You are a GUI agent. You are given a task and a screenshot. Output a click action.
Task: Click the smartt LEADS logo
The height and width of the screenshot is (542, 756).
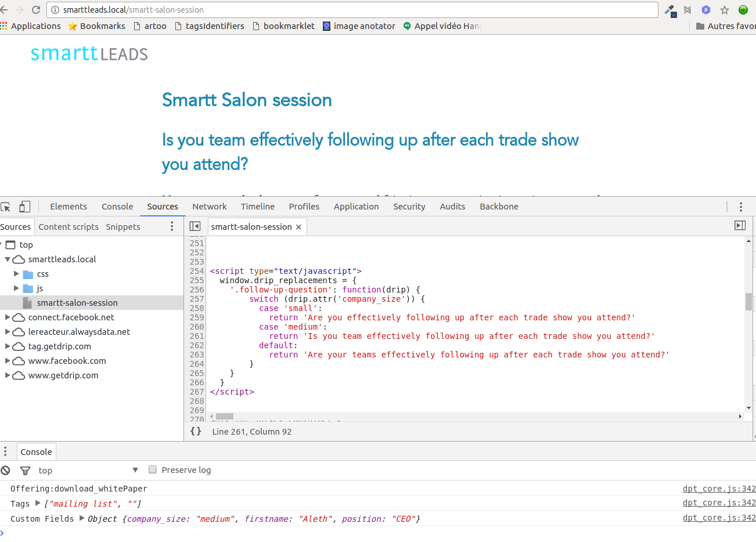click(89, 53)
